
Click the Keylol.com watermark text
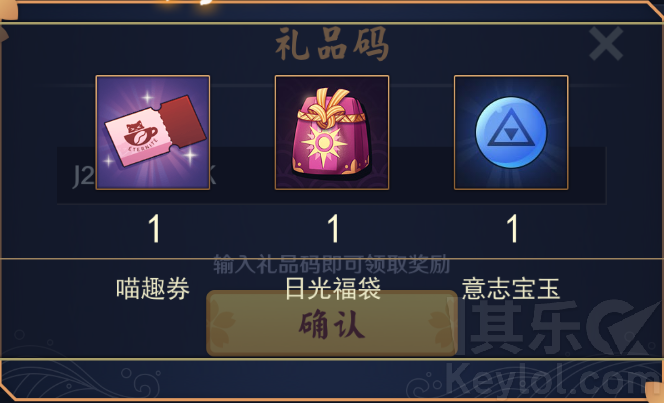553,381
